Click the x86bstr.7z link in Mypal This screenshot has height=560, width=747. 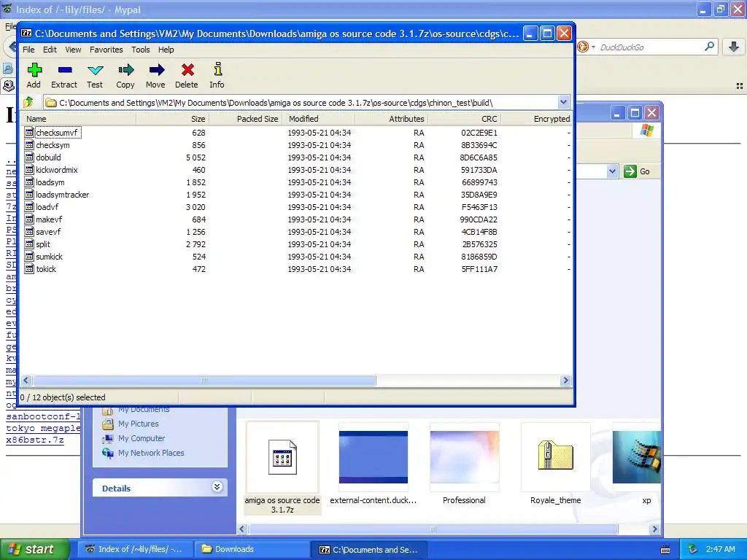35,440
